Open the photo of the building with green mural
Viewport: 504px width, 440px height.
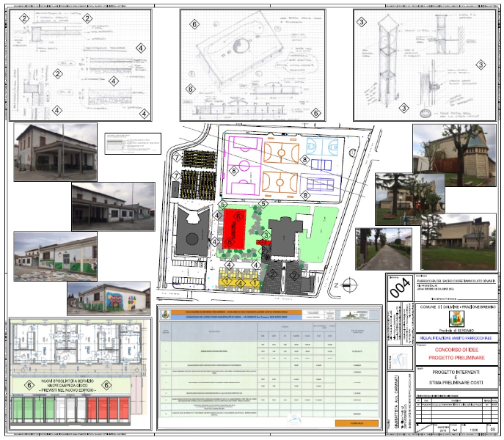click(55, 257)
